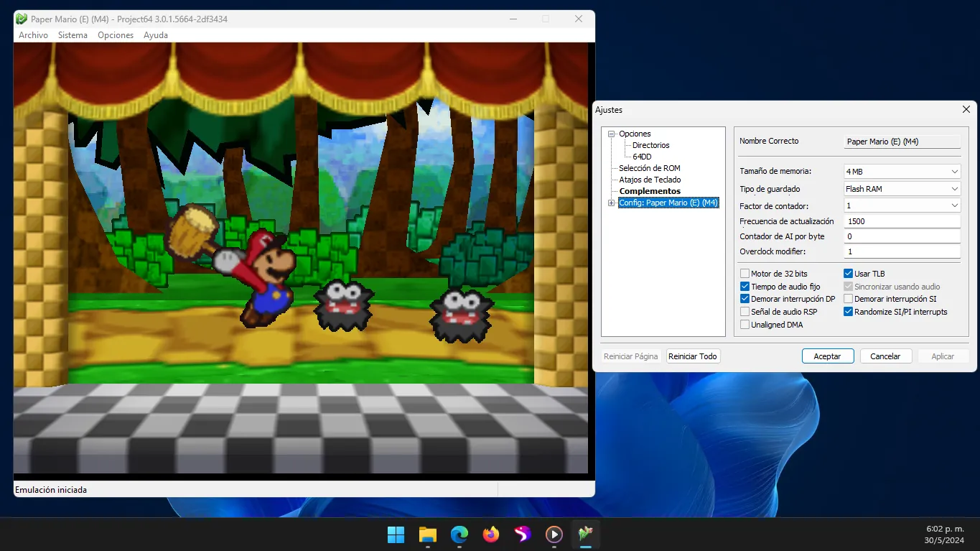Uncheck Demorar interrupción DP
The width and height of the screenshot is (980, 551).
pos(745,299)
